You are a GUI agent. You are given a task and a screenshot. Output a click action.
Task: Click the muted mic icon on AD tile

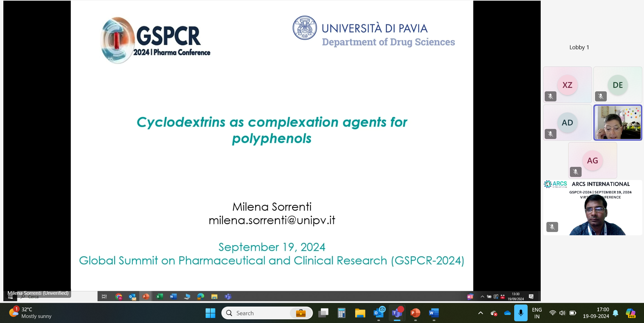click(550, 134)
